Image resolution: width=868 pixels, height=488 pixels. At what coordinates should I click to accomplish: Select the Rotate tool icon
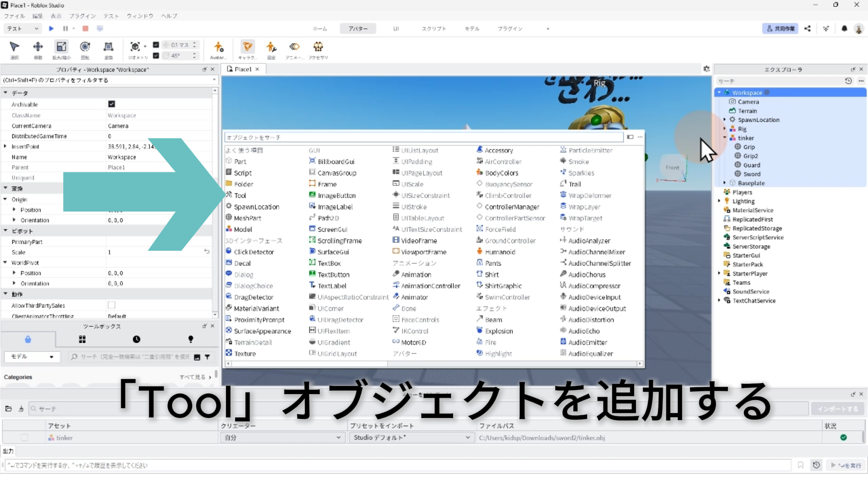[85, 47]
